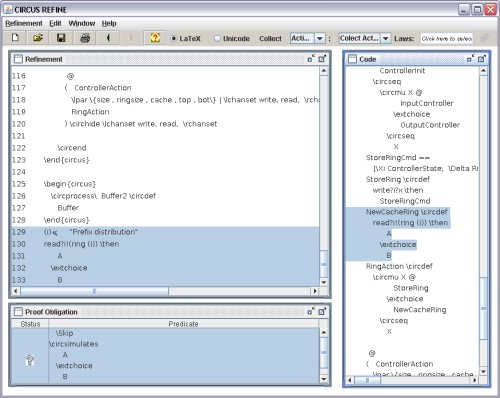500x398 pixels.
Task: Open the Refinement menu
Action: (24, 23)
